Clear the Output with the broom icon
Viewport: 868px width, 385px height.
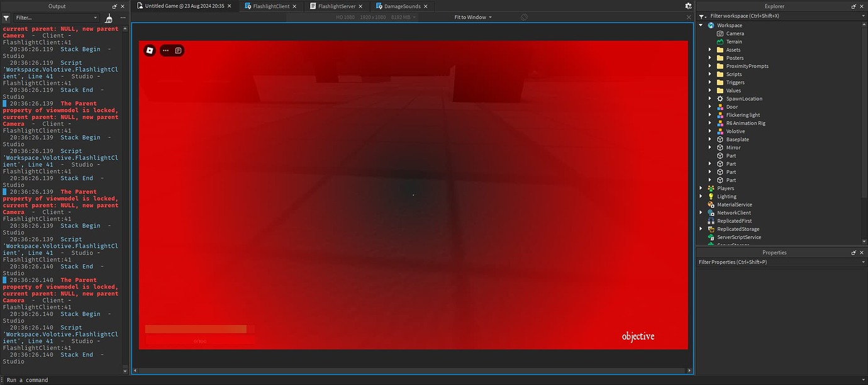(x=108, y=18)
